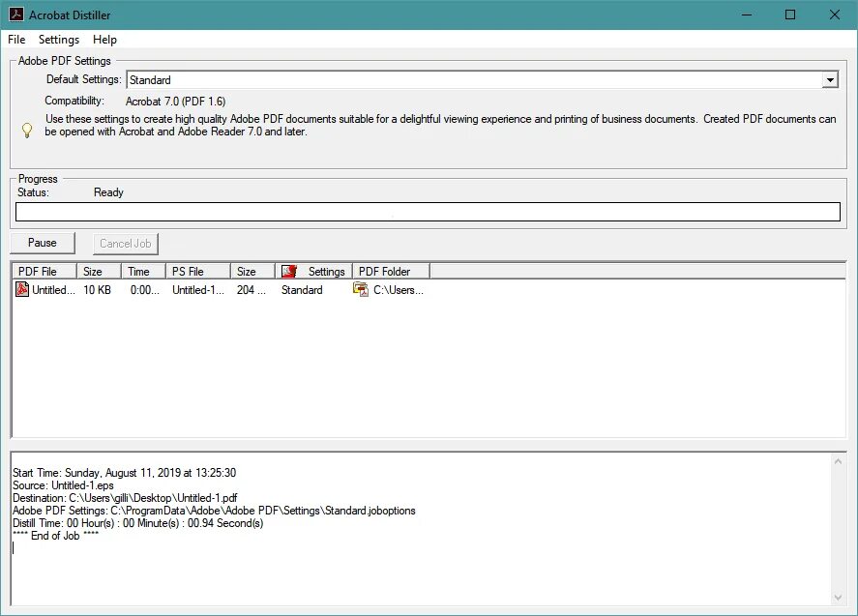Screen dimensions: 858x616
Task: Click the Acrobat Distiller title bar icon
Action: [15, 15]
